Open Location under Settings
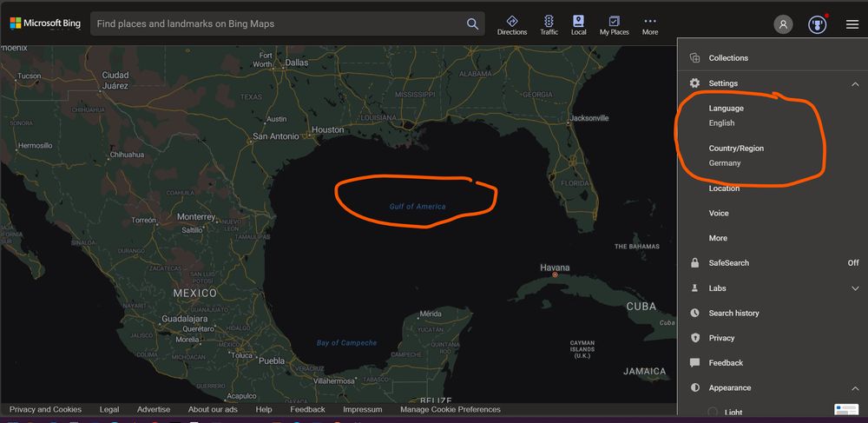Screen dimensions: 868x423 click(x=724, y=188)
